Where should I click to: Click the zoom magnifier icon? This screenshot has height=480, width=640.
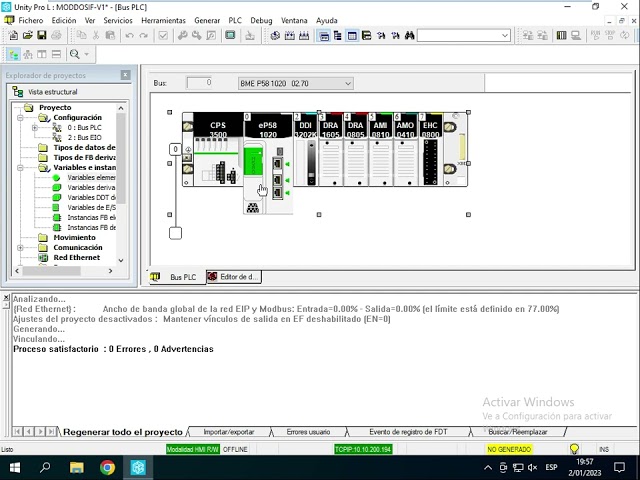pos(75,54)
